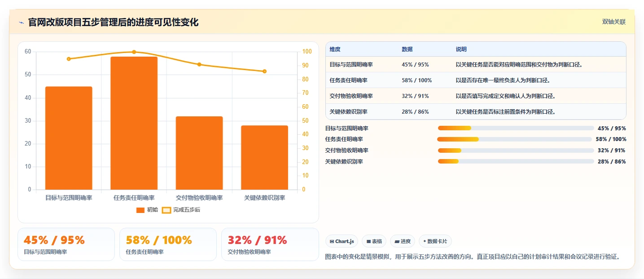Click the 交付物验收明确率 progress bar
The image size is (644, 279).
click(x=516, y=151)
